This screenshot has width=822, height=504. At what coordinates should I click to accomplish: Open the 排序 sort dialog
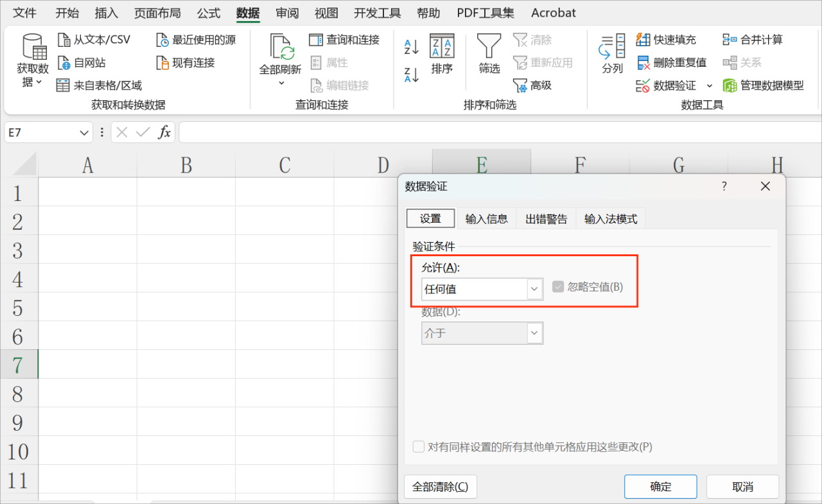point(442,54)
